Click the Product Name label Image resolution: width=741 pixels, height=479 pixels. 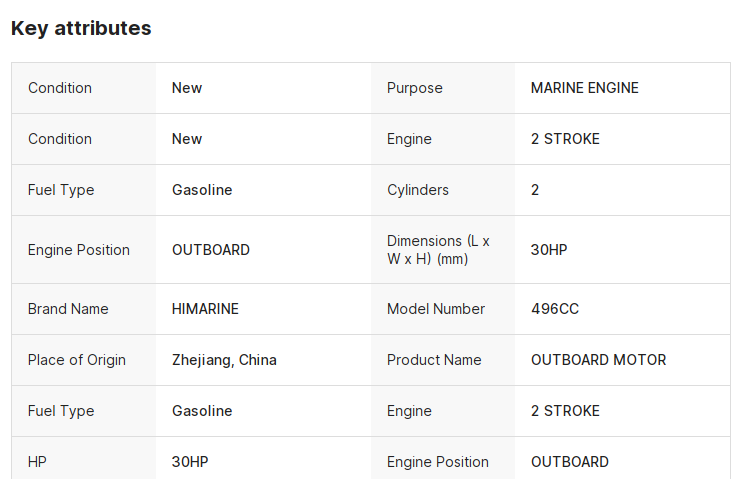click(434, 360)
